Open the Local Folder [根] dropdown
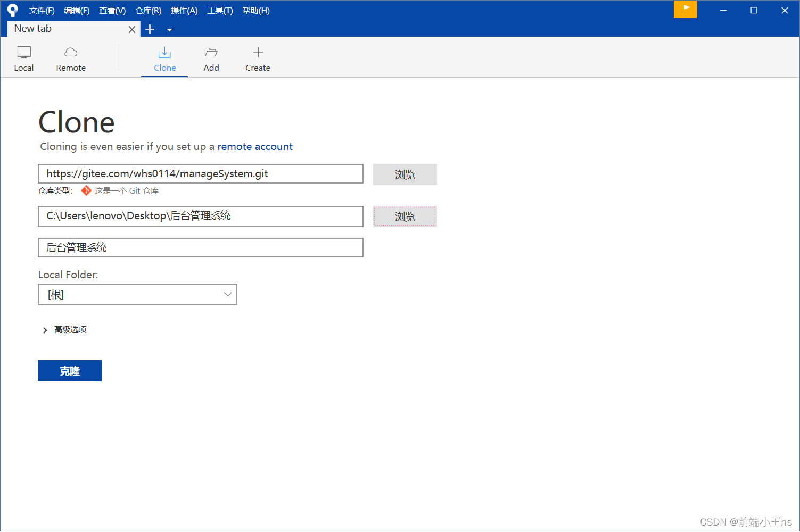 [x=137, y=294]
